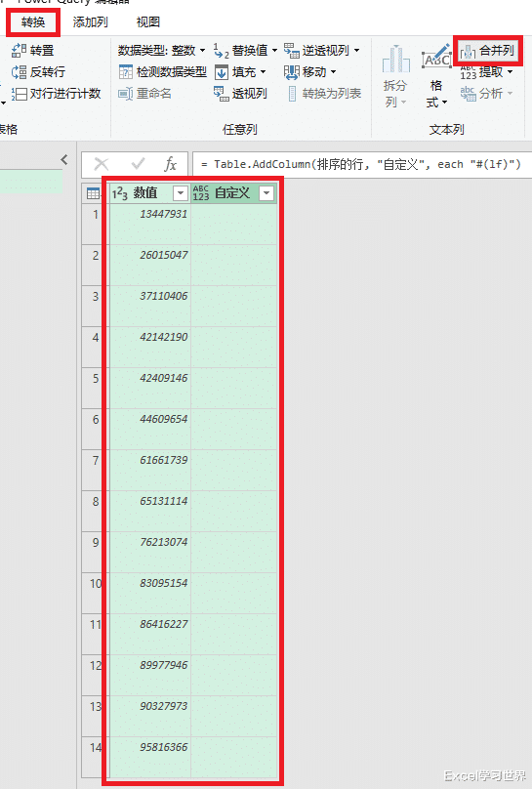Click the 检测数据类型 detect data type icon
Viewport: 532px width, 789px height.
[125, 72]
